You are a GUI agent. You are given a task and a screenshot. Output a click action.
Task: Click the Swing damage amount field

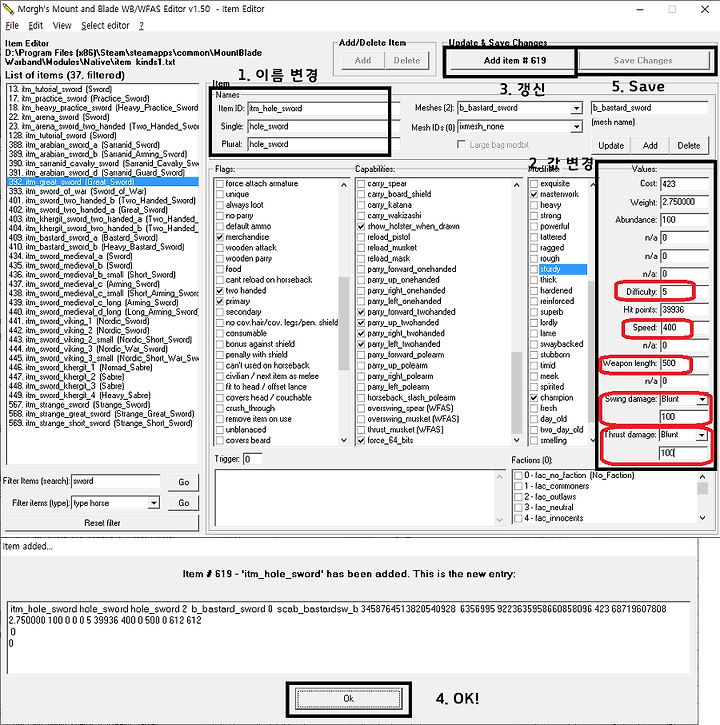click(684, 417)
